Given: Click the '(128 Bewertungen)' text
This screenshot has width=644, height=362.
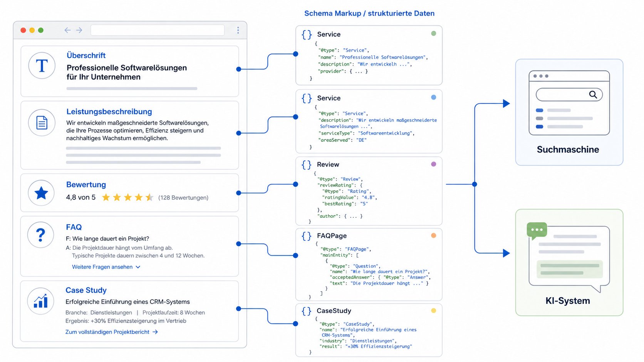Looking at the screenshot, I should coord(183,198).
